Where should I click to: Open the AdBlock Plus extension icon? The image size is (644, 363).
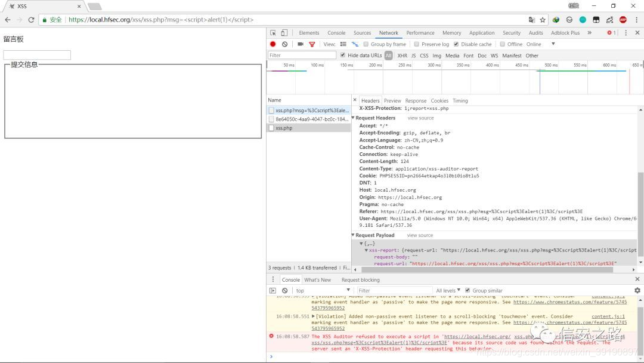(623, 20)
